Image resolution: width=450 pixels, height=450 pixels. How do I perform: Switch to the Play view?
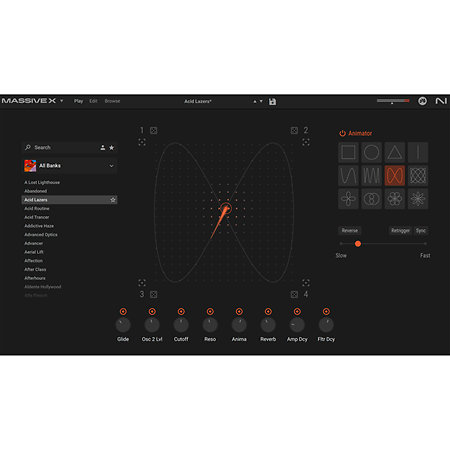point(78,101)
